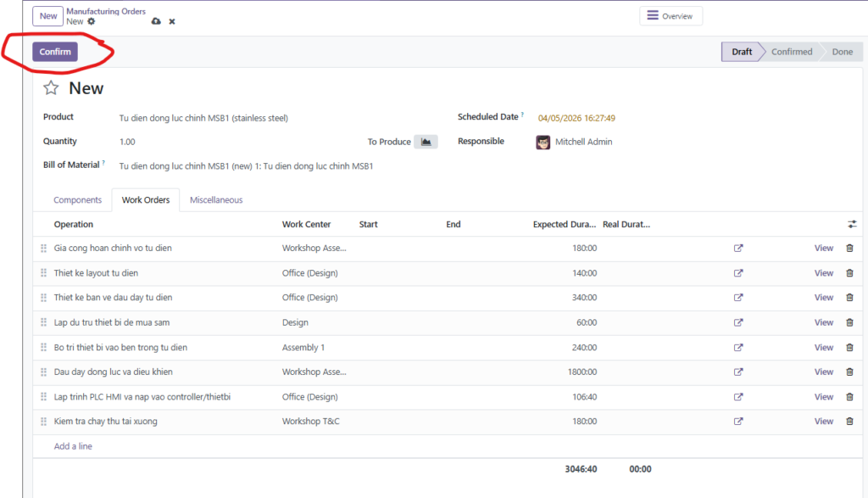Delete Gia cong hoan chinh vo tu dien row
This screenshot has height=498, width=868.
[x=849, y=249]
